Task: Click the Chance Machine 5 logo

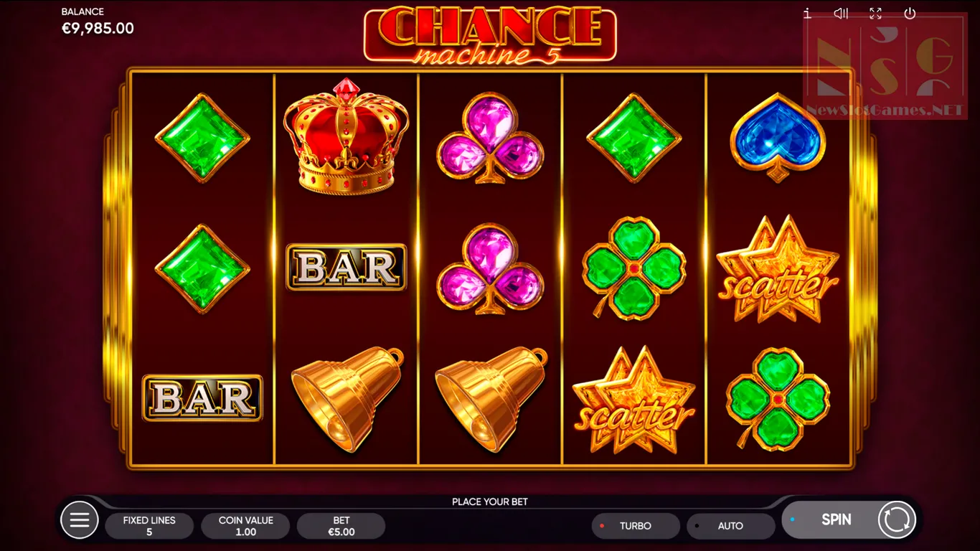Action: coord(490,34)
